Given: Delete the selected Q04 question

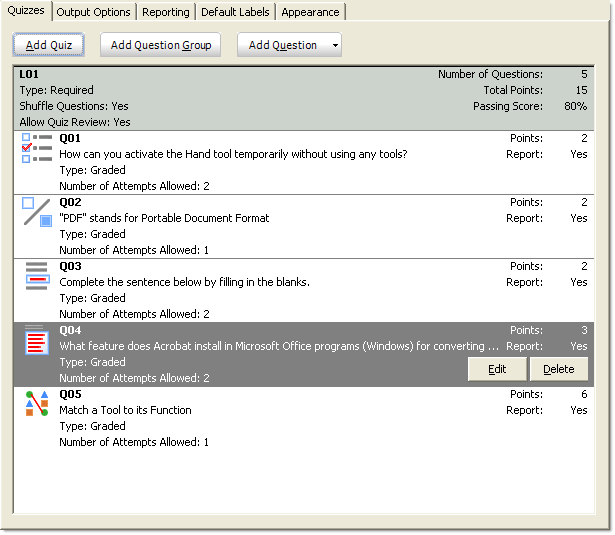Looking at the screenshot, I should pyautogui.click(x=558, y=369).
